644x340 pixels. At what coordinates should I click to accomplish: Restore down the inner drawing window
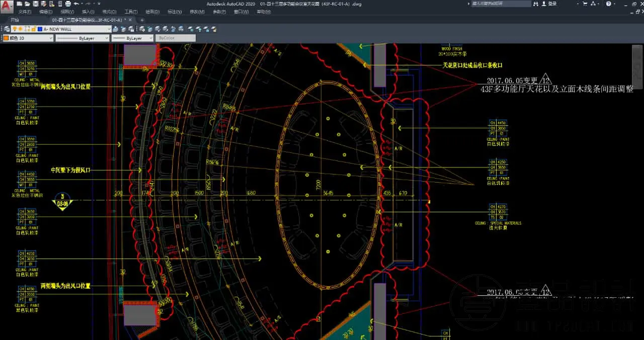coord(637,12)
